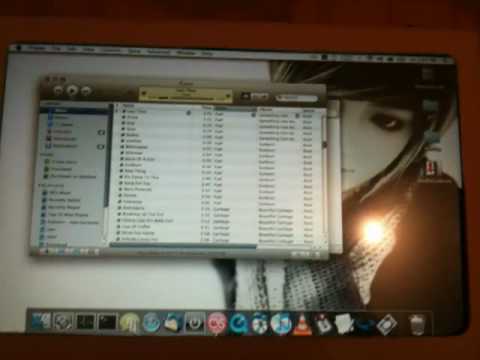Image resolution: width=480 pixels, height=360 pixels.
Task: Click the iTunes play button
Action: (x=72, y=91)
